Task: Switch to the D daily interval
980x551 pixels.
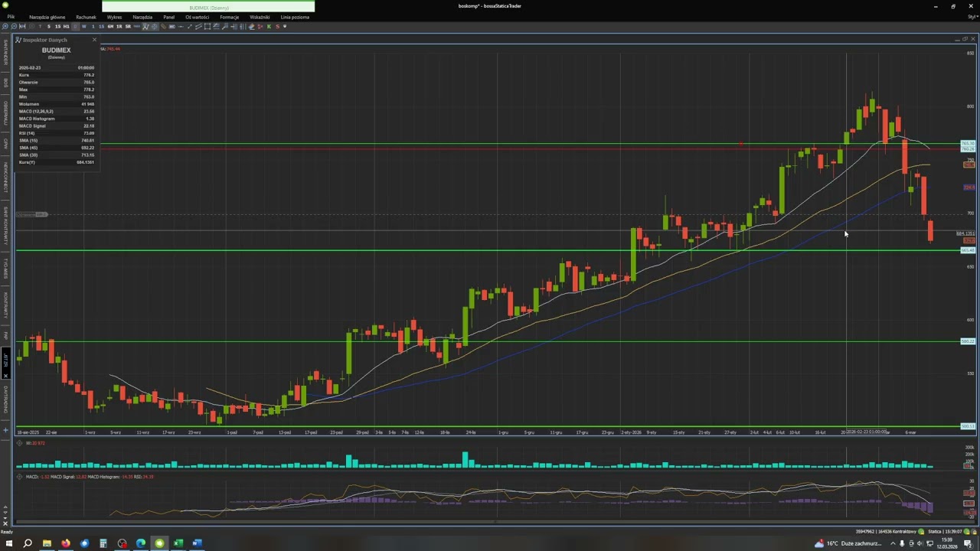Action: tap(75, 26)
